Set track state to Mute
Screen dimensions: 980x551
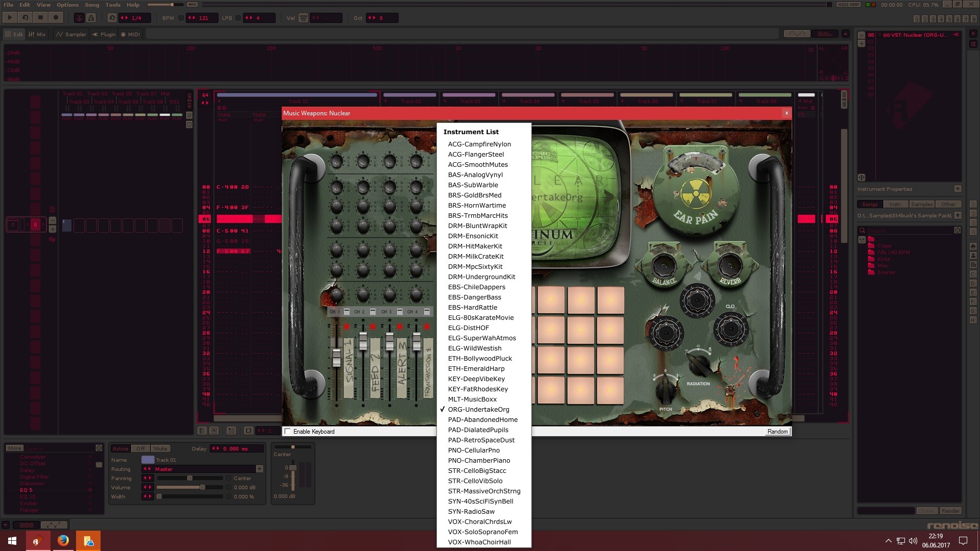(x=161, y=448)
